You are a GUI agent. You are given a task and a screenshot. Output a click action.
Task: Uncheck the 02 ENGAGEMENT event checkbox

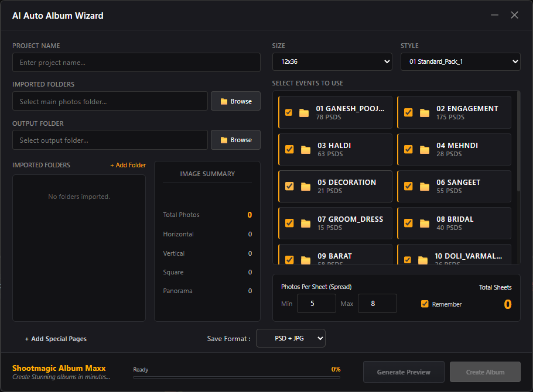[408, 112]
